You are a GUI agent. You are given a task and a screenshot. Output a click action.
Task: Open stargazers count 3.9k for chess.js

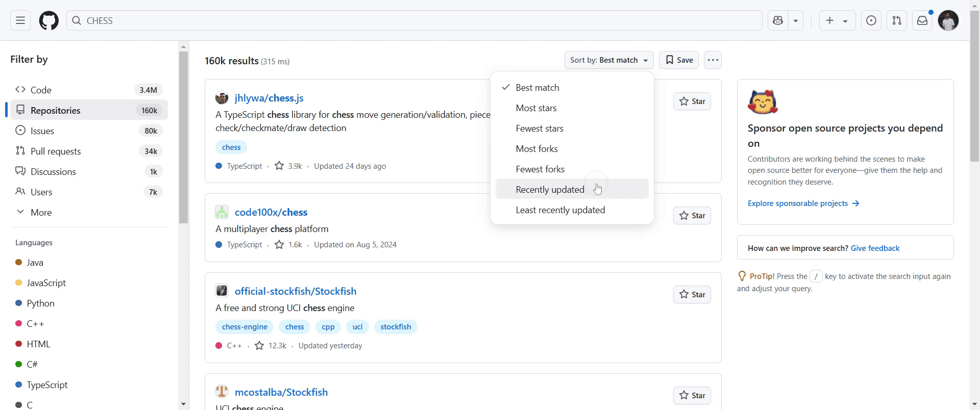point(288,166)
